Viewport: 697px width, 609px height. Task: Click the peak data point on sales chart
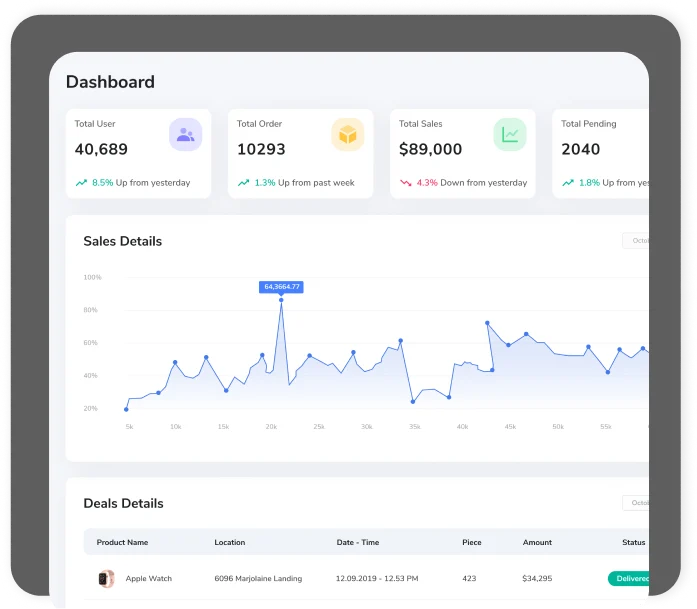(281, 299)
